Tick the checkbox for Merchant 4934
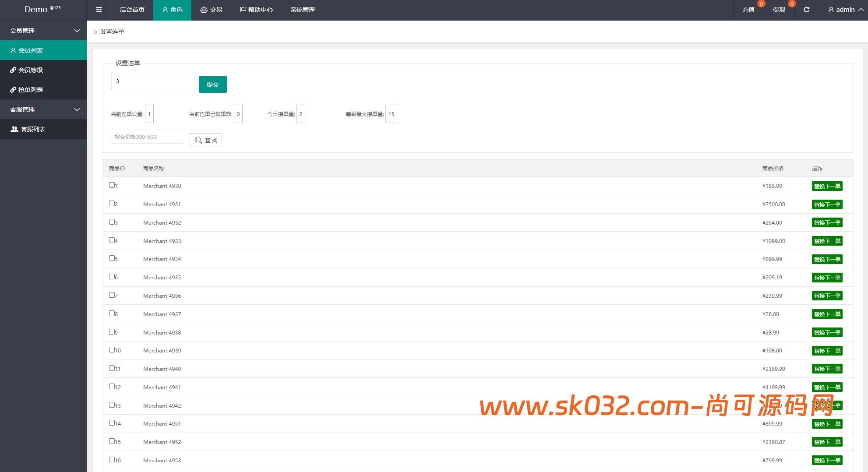Screen dimensions: 868x472 click(112, 258)
